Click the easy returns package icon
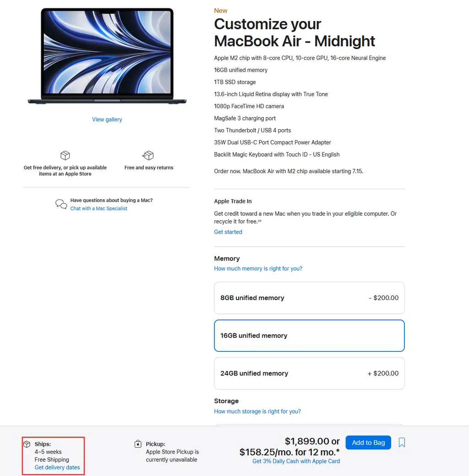This screenshot has height=476, width=469. pyautogui.click(x=148, y=155)
